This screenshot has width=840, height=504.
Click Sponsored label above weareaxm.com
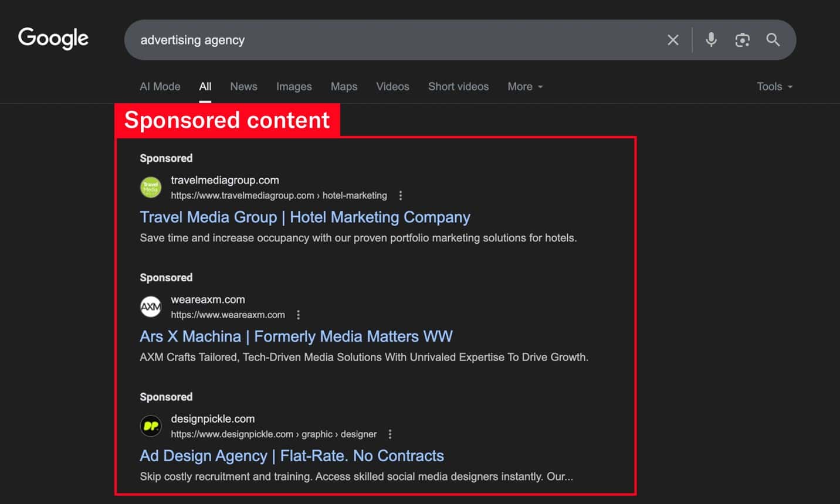[x=166, y=278]
